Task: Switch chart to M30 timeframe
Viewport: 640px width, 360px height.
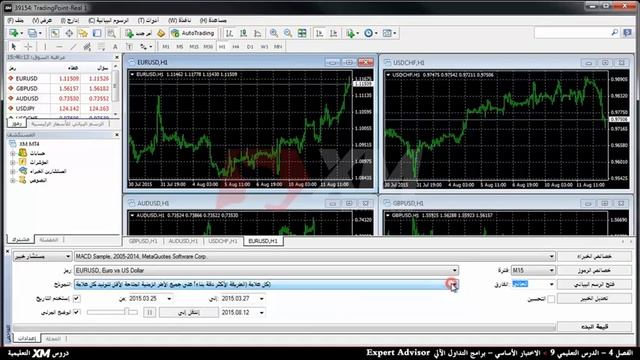Action: [208, 47]
